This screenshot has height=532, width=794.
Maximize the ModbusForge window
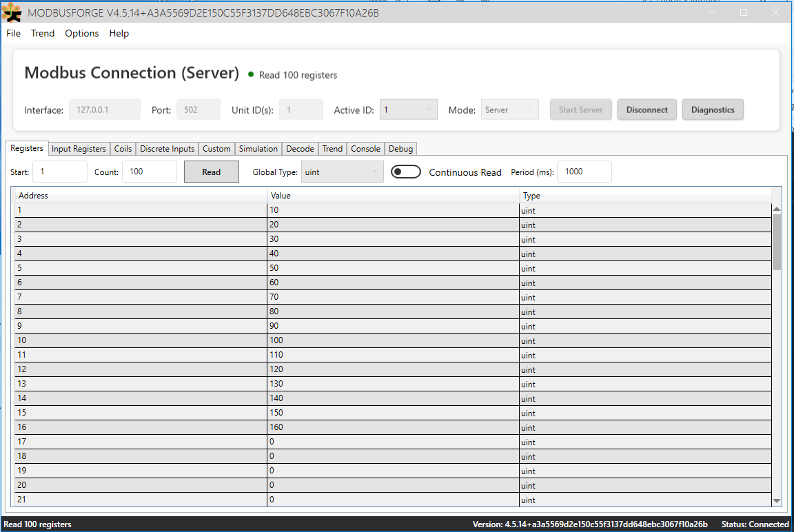744,12
